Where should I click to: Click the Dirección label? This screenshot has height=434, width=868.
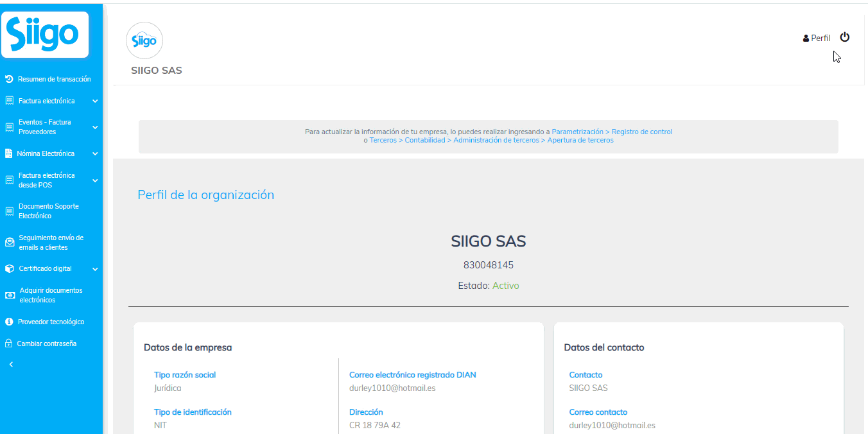pos(366,412)
